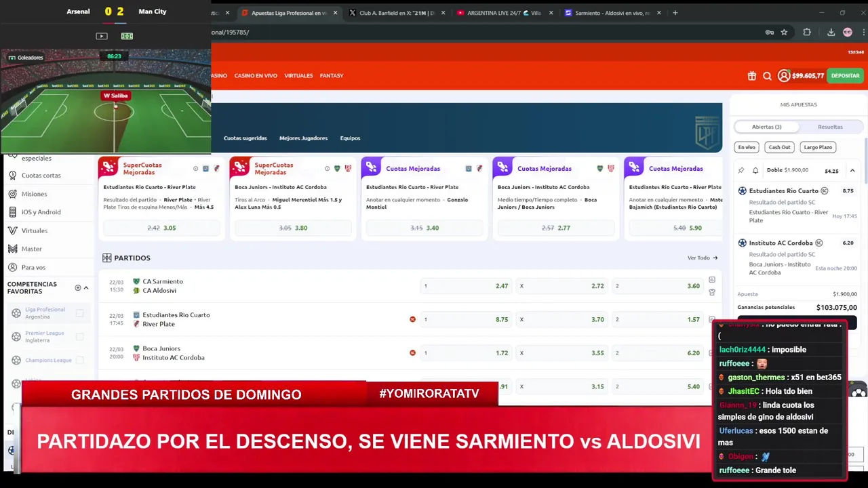The height and width of the screenshot is (488, 868).
Task: Click the account balance $99.605,77
Action: [x=808, y=76]
